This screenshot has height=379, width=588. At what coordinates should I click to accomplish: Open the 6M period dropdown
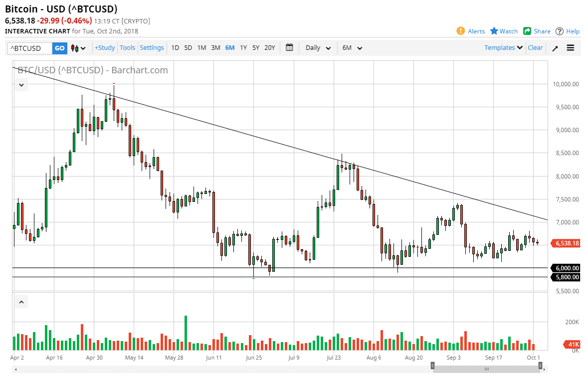coord(352,48)
